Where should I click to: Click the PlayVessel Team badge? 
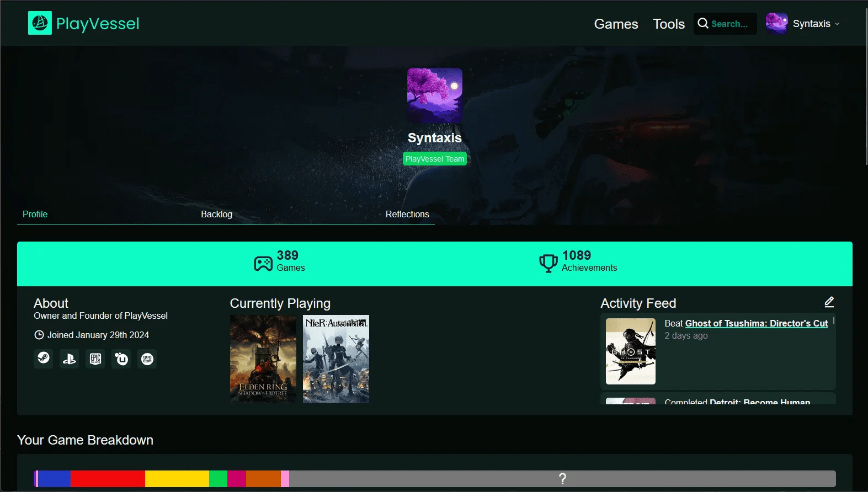point(435,159)
